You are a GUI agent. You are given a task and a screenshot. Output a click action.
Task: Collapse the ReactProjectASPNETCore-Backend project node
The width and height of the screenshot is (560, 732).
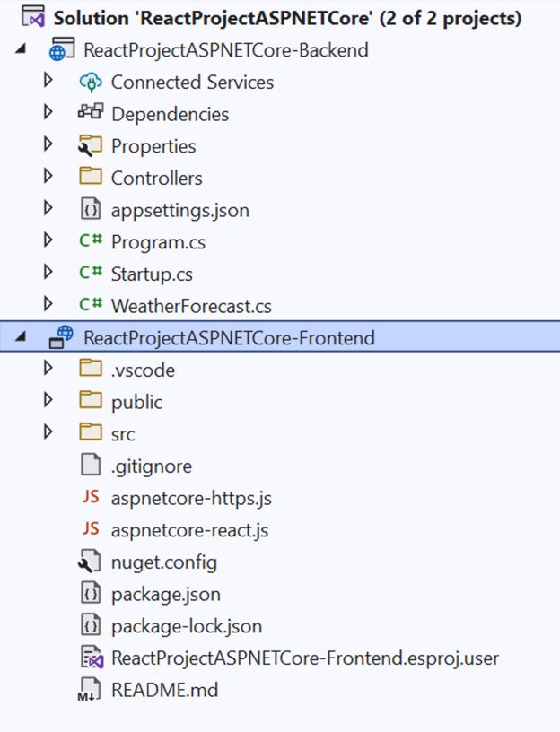[x=20, y=48]
